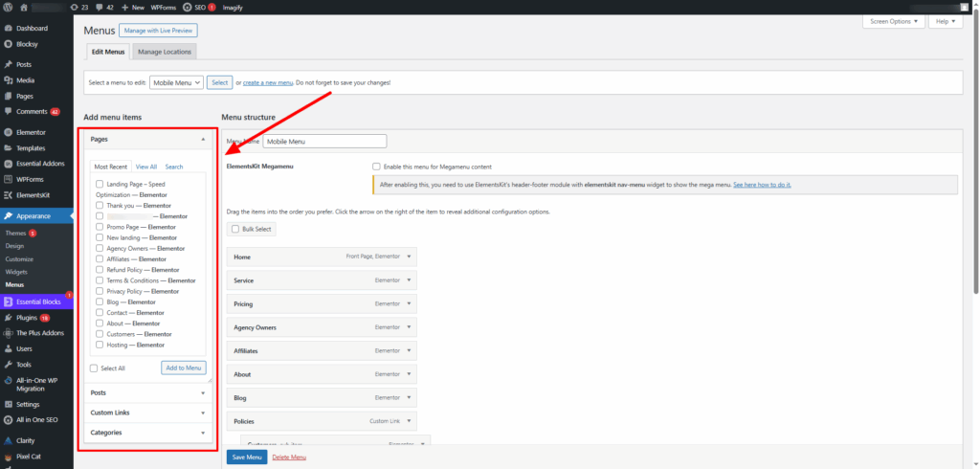Open the Dashboard icon in sidebar
The width and height of the screenshot is (980, 469).
(x=8, y=29)
